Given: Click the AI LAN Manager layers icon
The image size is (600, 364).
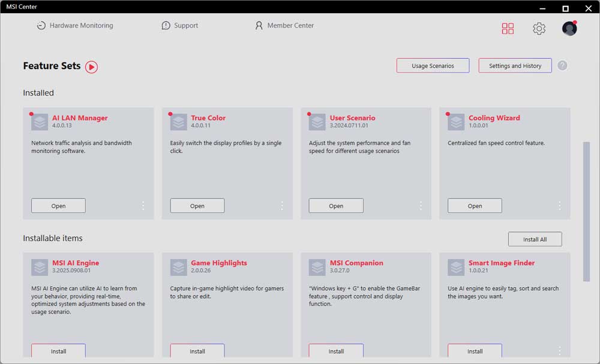Looking at the screenshot, I should (40, 122).
